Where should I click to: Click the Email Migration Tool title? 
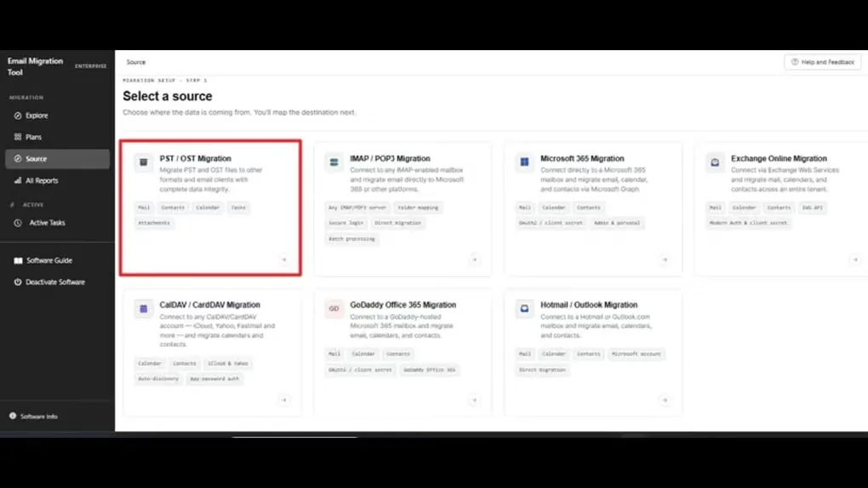(x=35, y=66)
